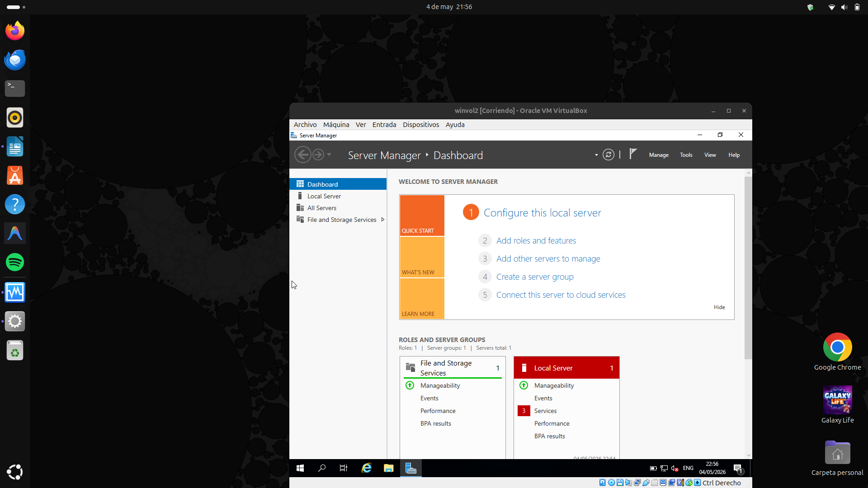Click ENG language indicator
This screenshot has height=488, width=868.
[688, 468]
